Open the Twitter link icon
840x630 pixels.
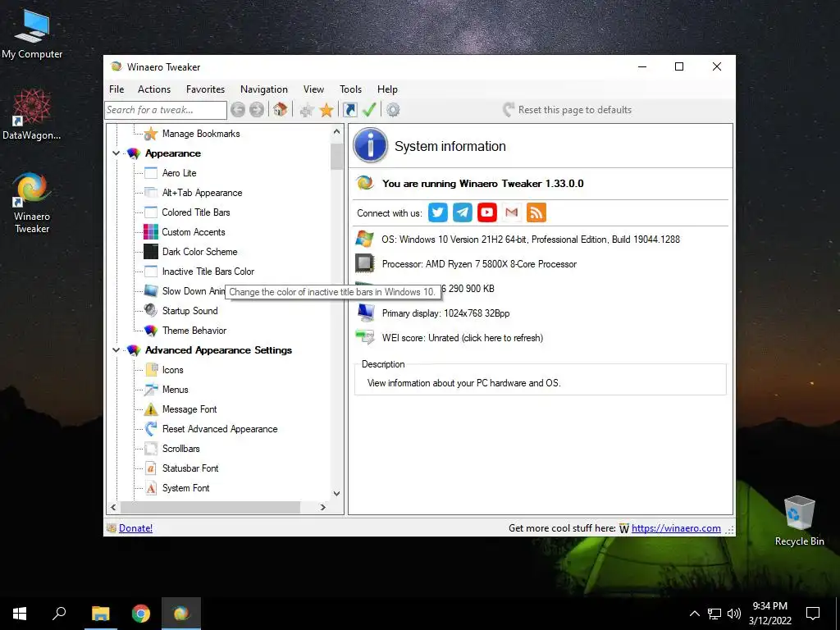pos(438,212)
